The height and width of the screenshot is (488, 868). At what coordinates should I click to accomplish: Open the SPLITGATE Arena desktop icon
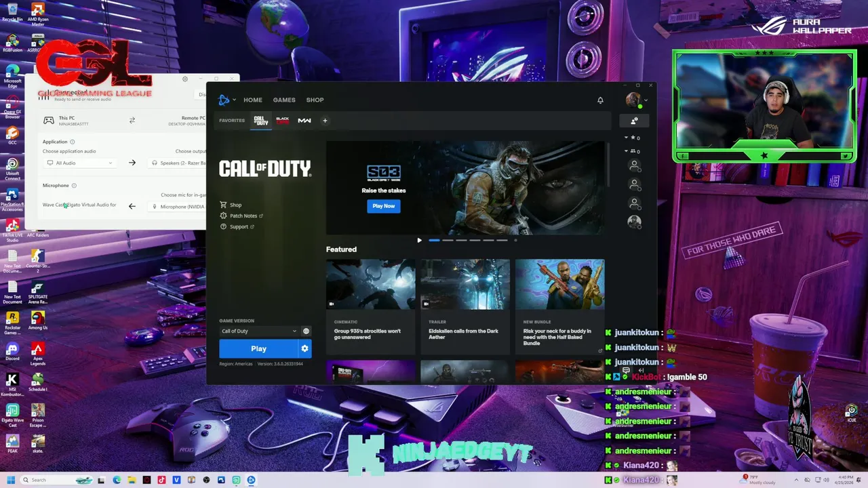tap(38, 292)
